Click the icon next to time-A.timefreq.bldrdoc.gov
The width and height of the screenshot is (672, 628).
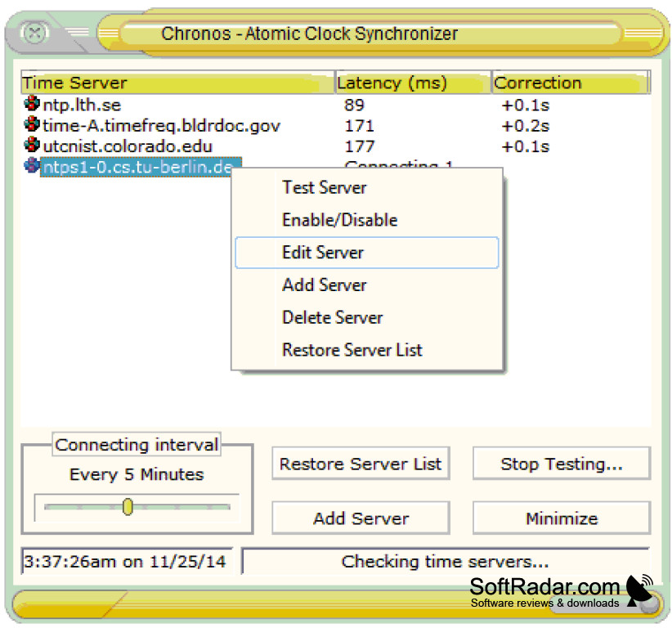click(32, 124)
